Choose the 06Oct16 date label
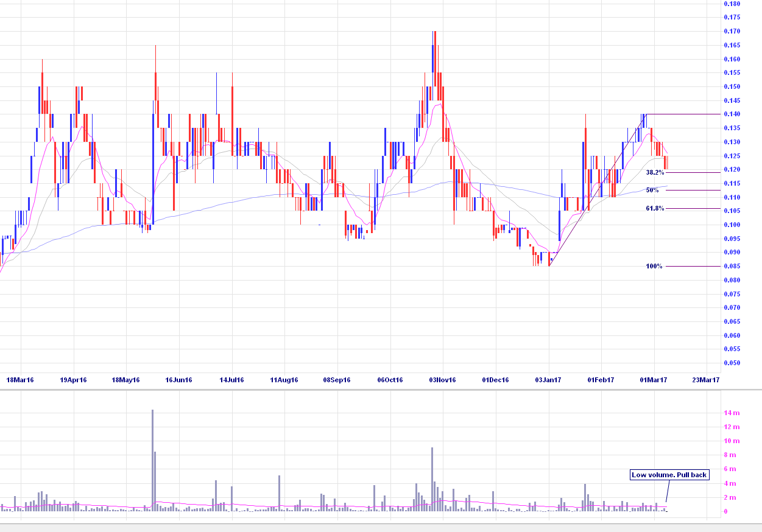This screenshot has height=532, width=762. point(390,380)
